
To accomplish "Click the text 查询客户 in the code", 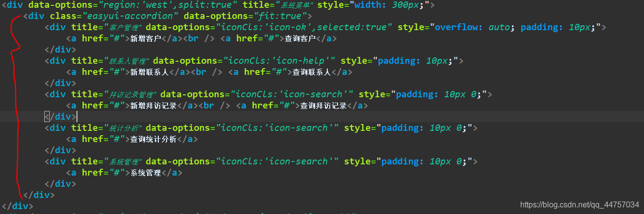I will [301, 38].
